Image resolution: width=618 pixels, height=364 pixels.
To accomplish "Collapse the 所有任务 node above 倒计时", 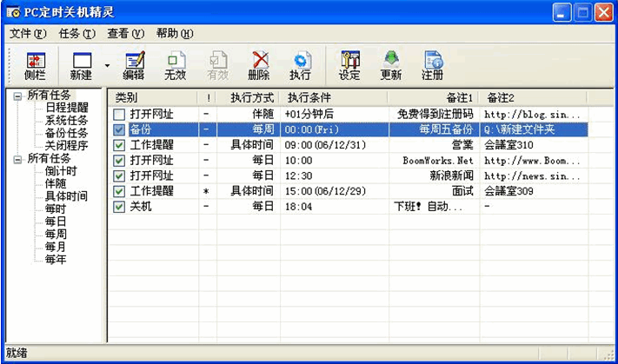I will point(17,160).
